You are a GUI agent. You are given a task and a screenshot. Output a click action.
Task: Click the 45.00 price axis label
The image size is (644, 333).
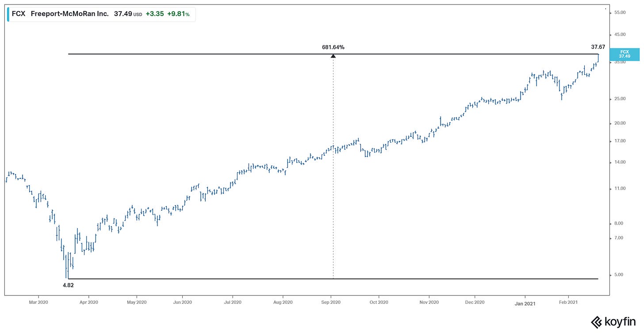click(620, 34)
